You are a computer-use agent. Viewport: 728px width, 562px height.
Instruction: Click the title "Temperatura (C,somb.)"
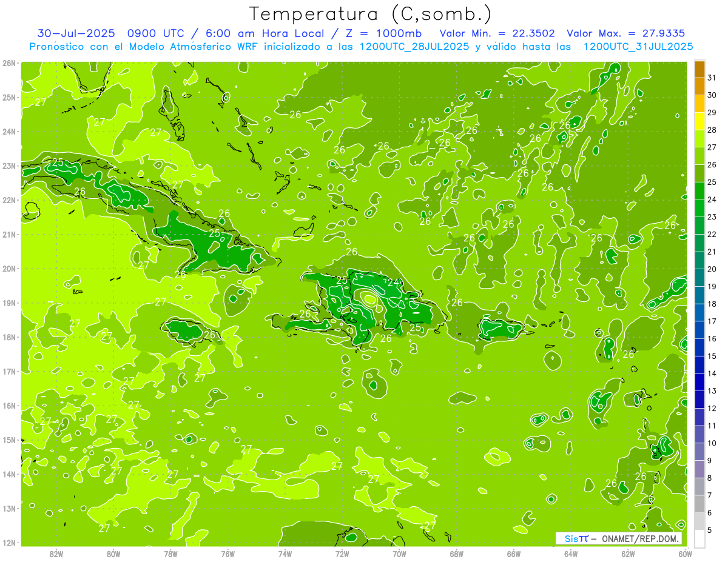pos(371,15)
